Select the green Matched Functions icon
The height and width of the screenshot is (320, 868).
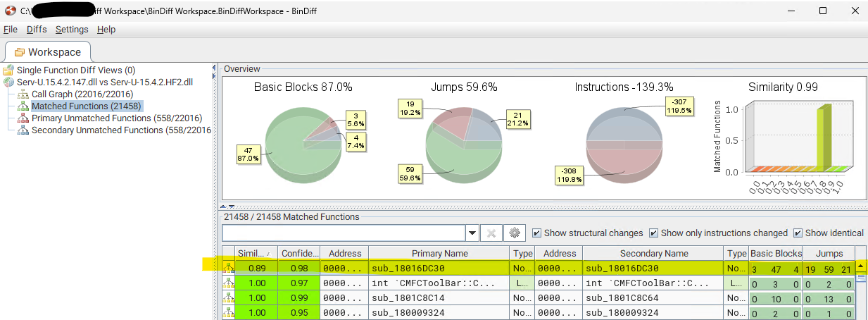coord(23,106)
